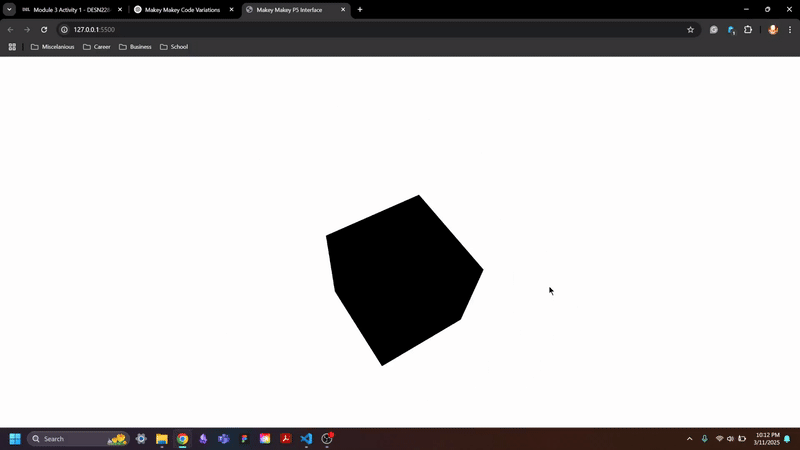Close the Makey Makey Code Variations tab
This screenshot has width=800, height=450.
(x=231, y=10)
